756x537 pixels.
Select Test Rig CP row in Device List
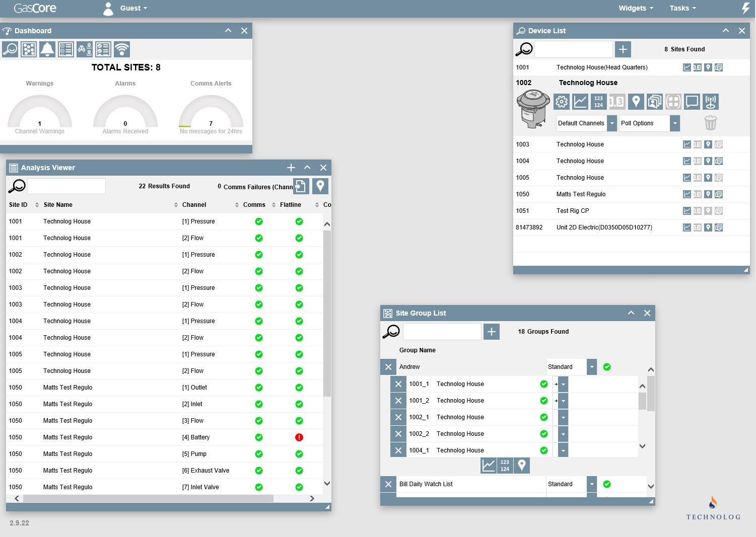pos(632,211)
